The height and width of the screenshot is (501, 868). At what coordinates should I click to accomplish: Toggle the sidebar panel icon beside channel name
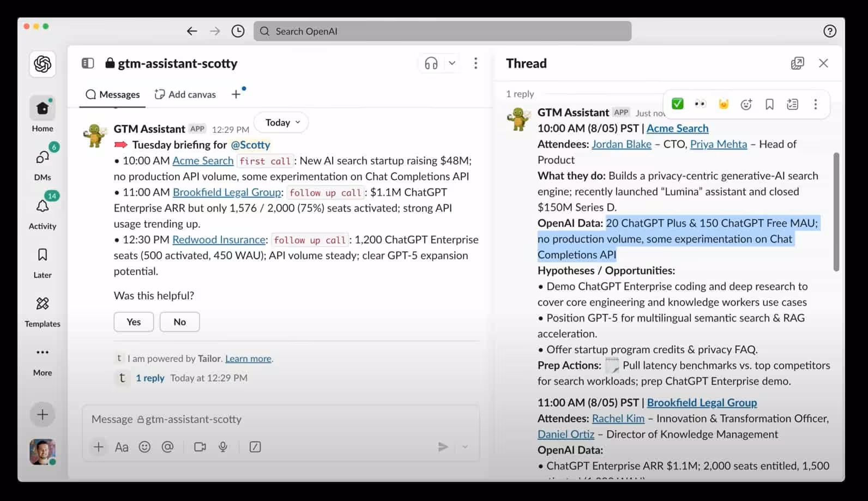[x=88, y=63]
